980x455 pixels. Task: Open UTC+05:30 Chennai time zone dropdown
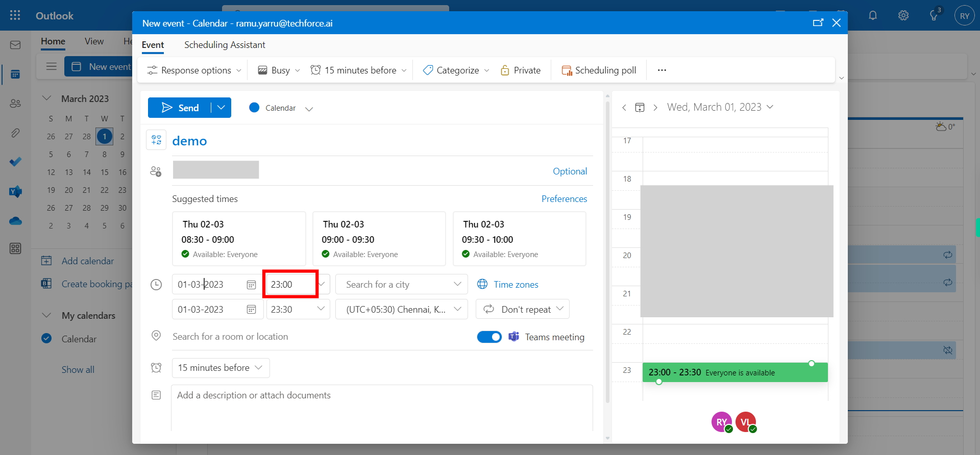click(402, 309)
